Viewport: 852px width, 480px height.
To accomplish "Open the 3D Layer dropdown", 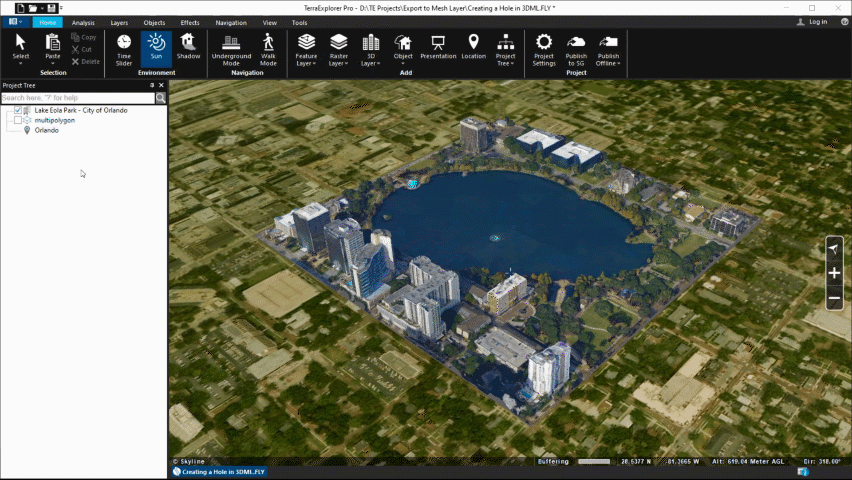I will 371,49.
